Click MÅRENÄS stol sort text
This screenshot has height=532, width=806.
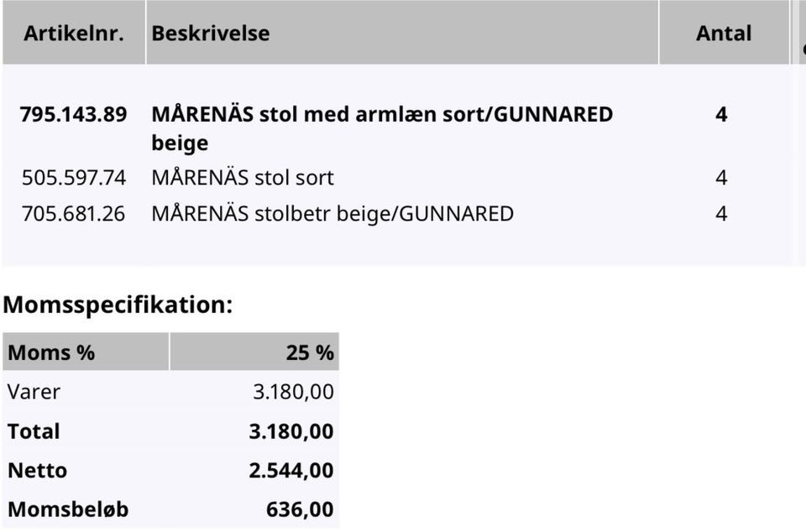[x=243, y=178]
